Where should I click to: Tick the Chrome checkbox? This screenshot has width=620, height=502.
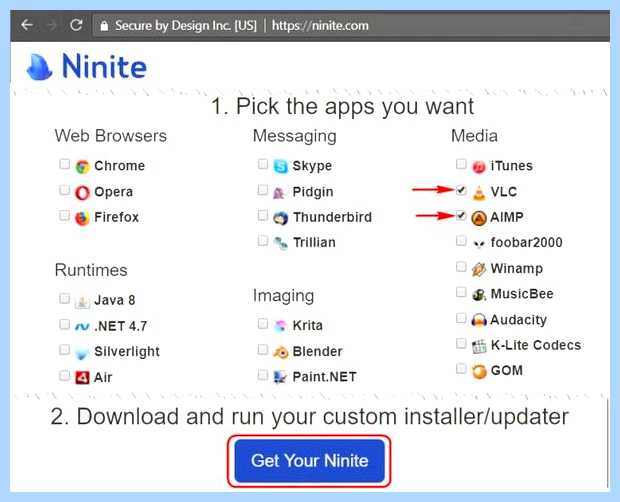click(64, 164)
